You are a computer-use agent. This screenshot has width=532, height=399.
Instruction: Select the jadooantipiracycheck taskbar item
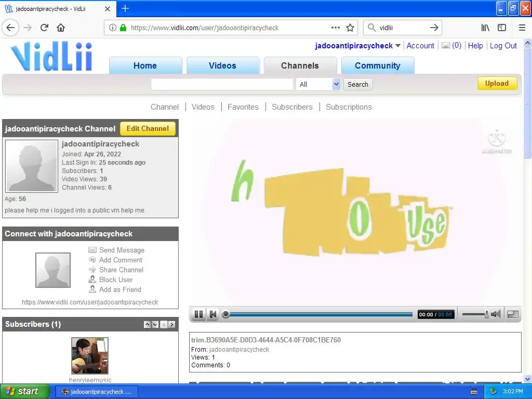tap(96, 392)
